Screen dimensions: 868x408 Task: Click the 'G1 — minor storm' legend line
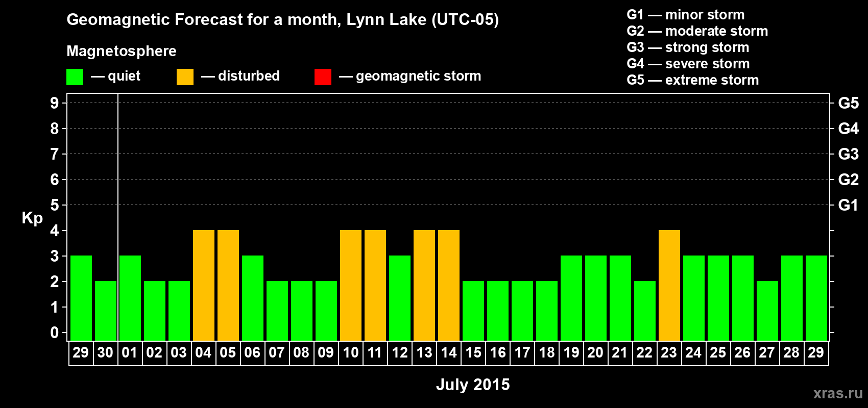click(x=686, y=15)
